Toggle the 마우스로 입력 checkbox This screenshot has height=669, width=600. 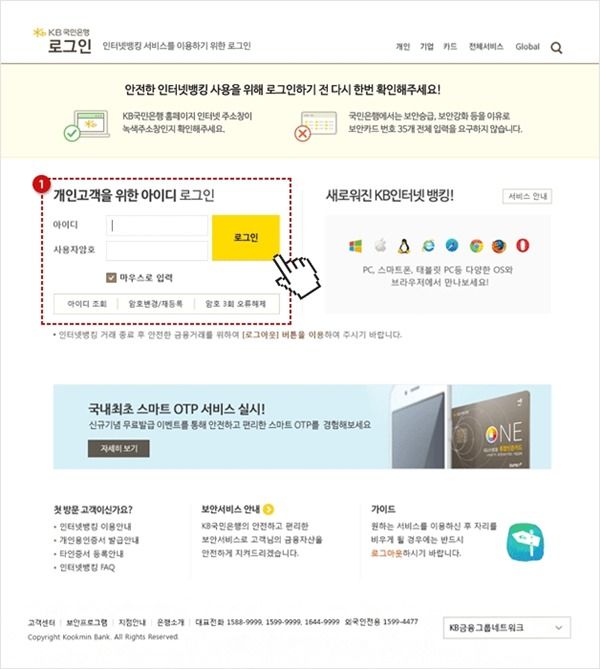coord(111,278)
